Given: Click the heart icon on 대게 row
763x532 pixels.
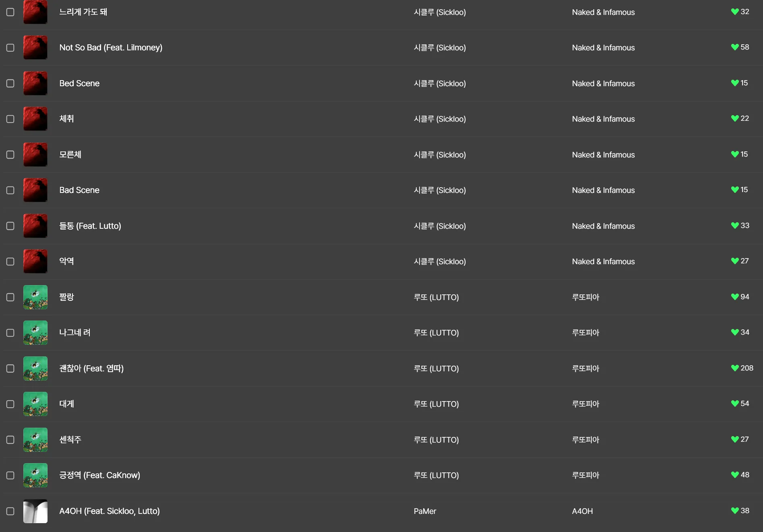Looking at the screenshot, I should click(x=735, y=404).
